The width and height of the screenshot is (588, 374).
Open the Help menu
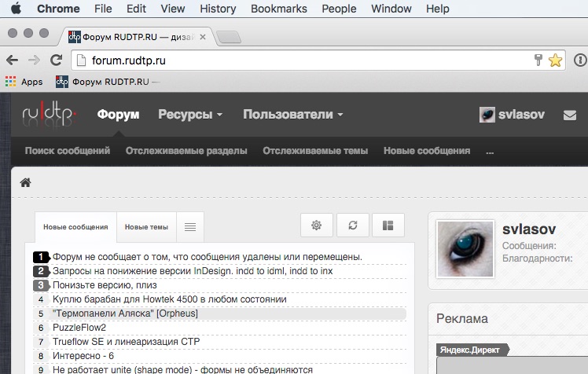(x=437, y=9)
